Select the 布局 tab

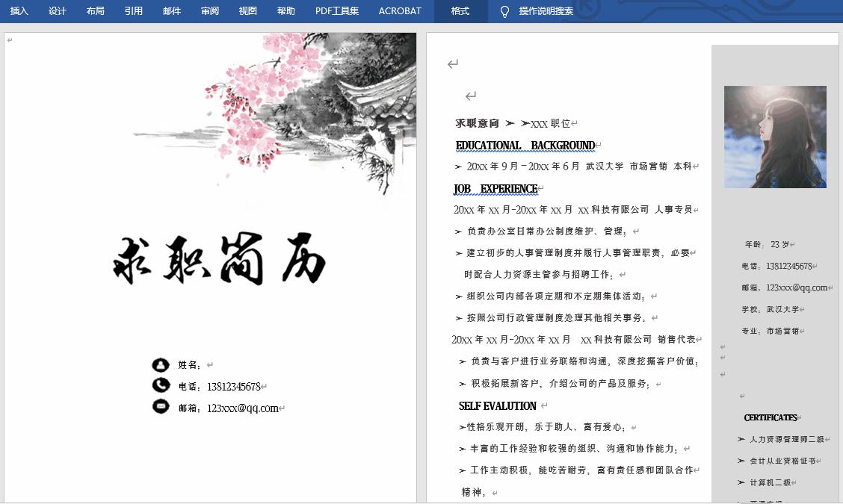[95, 11]
